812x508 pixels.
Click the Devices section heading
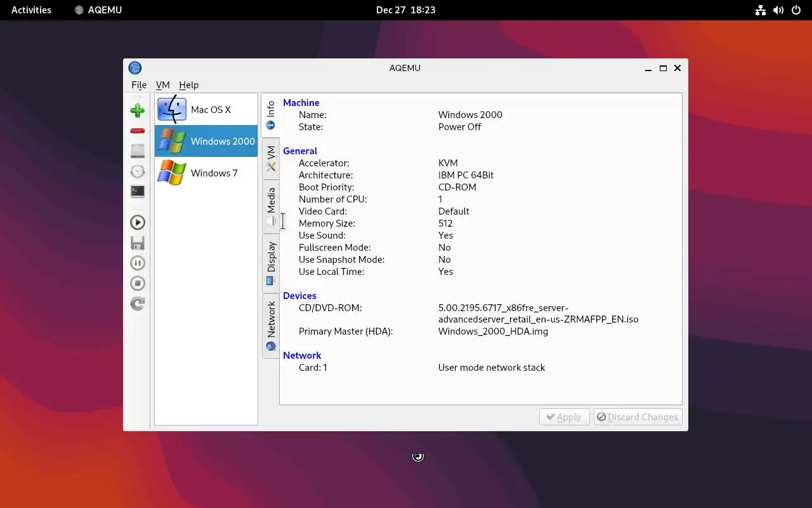pos(299,295)
